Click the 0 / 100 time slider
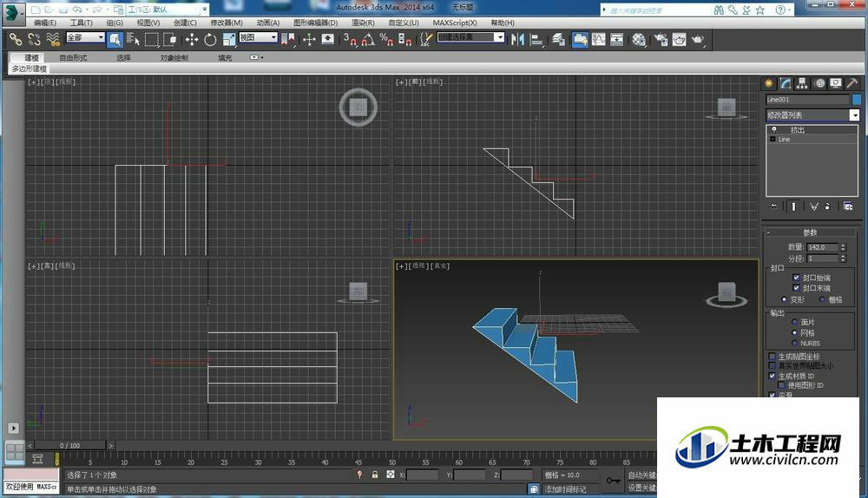Viewport: 868px width, 498px height. click(69, 445)
